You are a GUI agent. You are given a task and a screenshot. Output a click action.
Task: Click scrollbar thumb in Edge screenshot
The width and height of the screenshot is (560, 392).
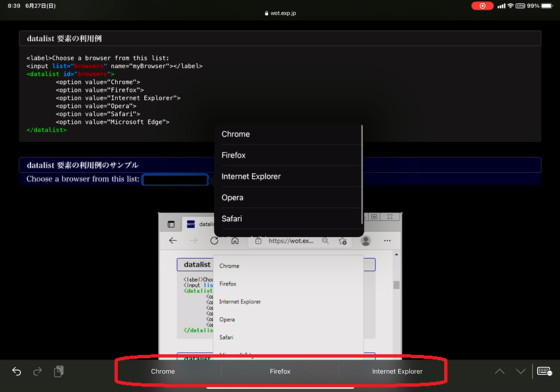coord(396,285)
